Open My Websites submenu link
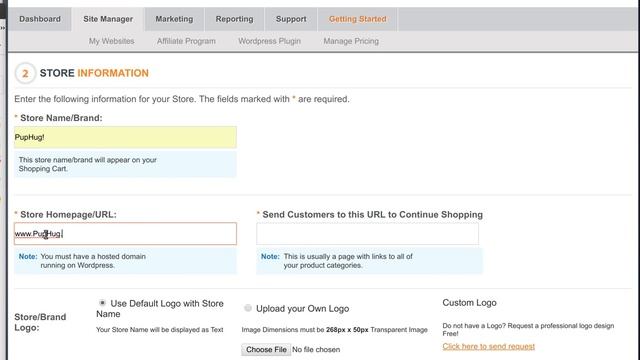 click(x=111, y=41)
